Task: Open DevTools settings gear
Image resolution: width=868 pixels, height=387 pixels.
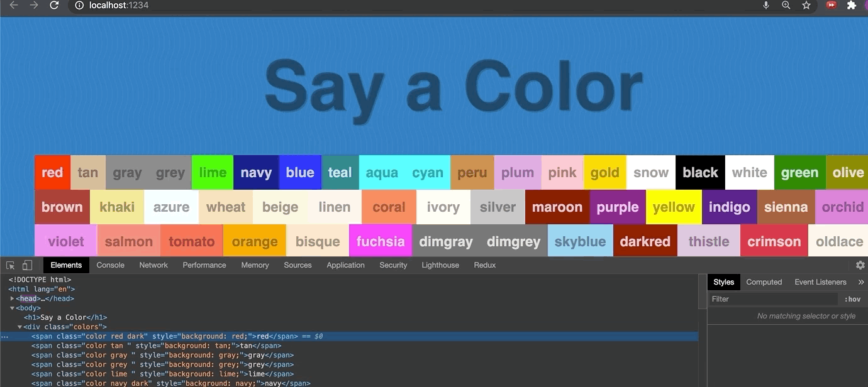Action: click(x=860, y=266)
